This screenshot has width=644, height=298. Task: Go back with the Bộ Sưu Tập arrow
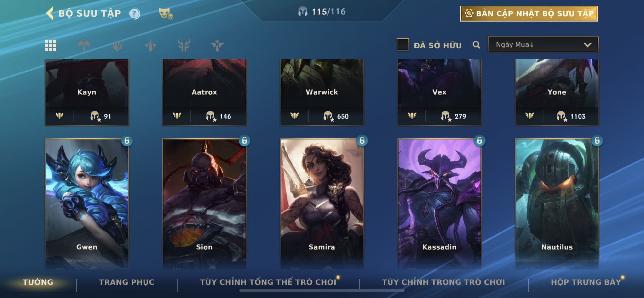[x=50, y=13]
